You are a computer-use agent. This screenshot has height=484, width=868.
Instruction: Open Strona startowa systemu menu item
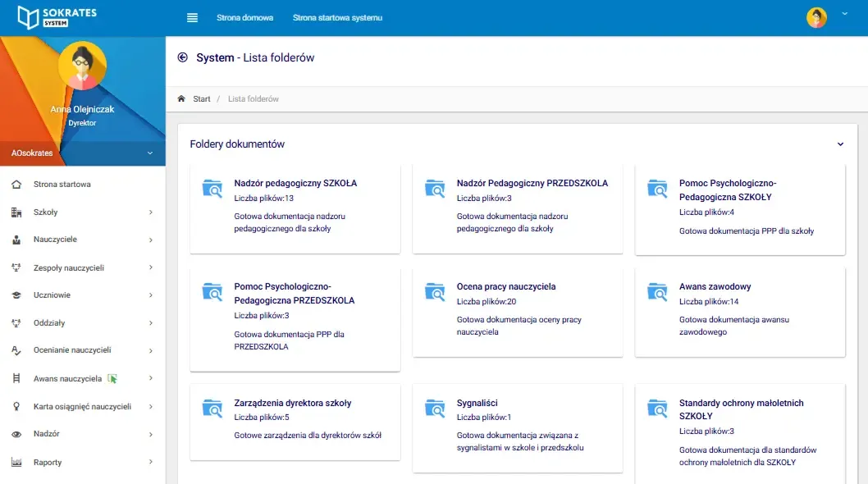coord(337,18)
